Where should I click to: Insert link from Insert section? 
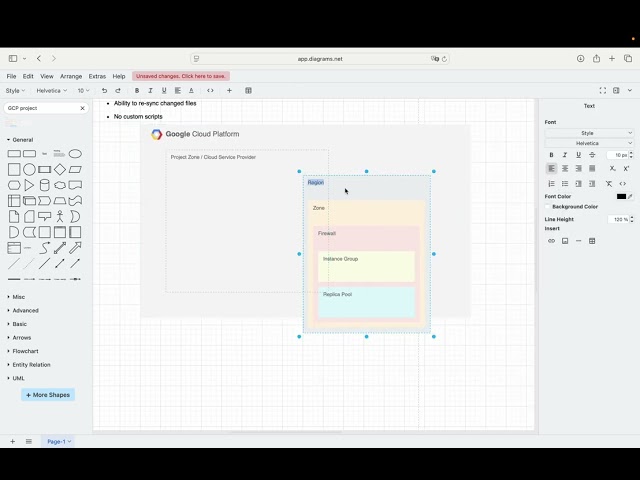551,241
